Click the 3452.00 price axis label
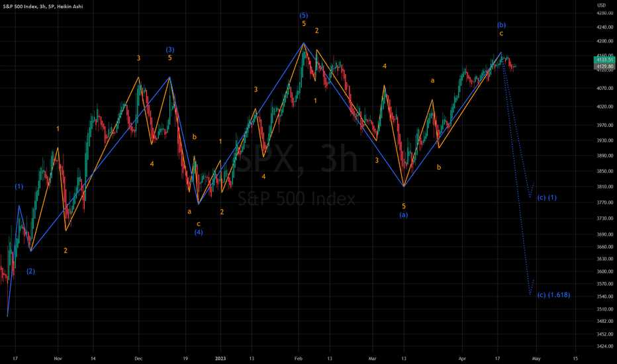The width and height of the screenshot is (617, 364). [605, 334]
